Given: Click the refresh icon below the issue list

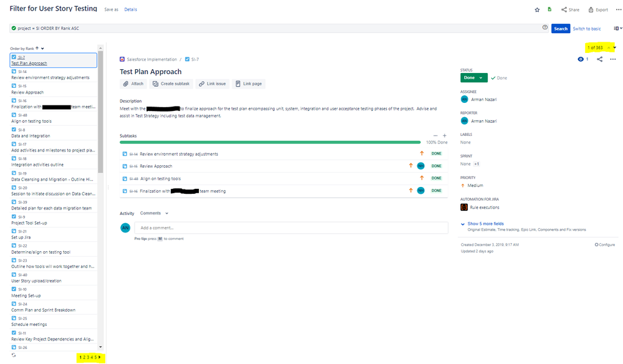Looking at the screenshot, I should [14, 355].
